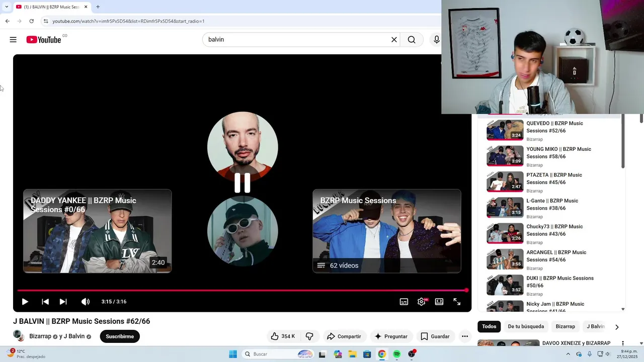Enter full screen mode
The height and width of the screenshot is (362, 644).
[457, 302]
